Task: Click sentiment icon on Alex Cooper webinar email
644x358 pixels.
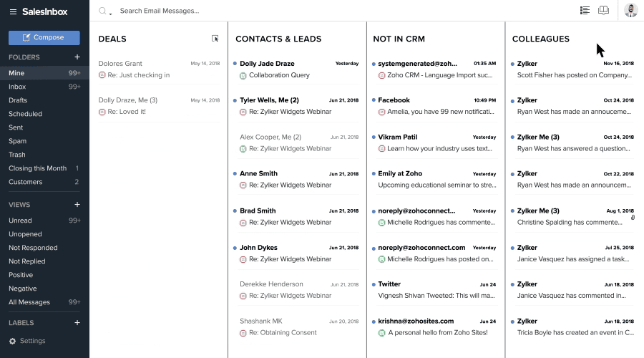Action: [x=243, y=149]
